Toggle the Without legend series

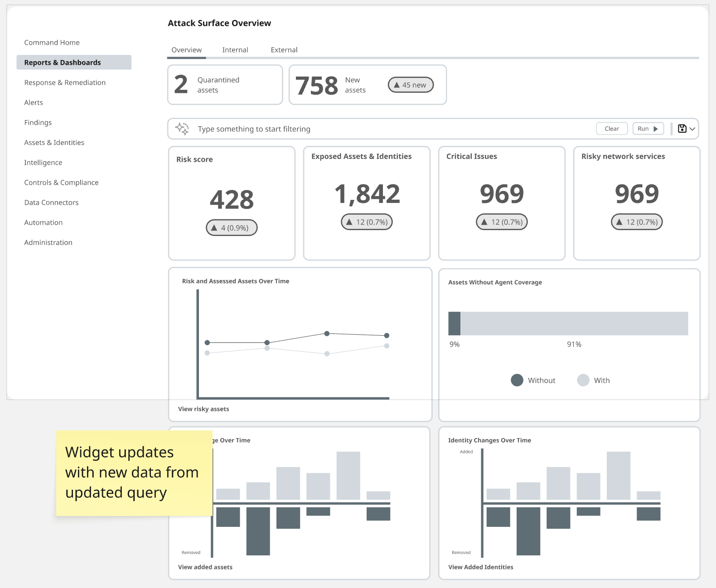(533, 380)
